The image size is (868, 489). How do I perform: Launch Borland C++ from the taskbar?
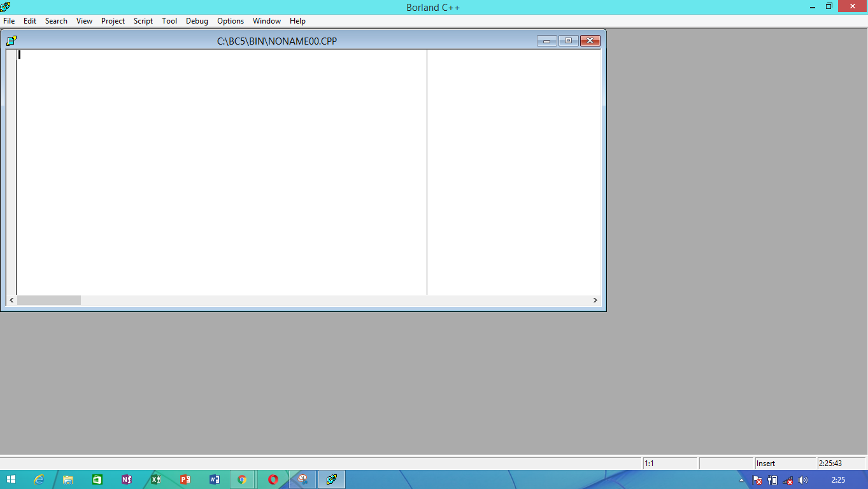(331, 479)
